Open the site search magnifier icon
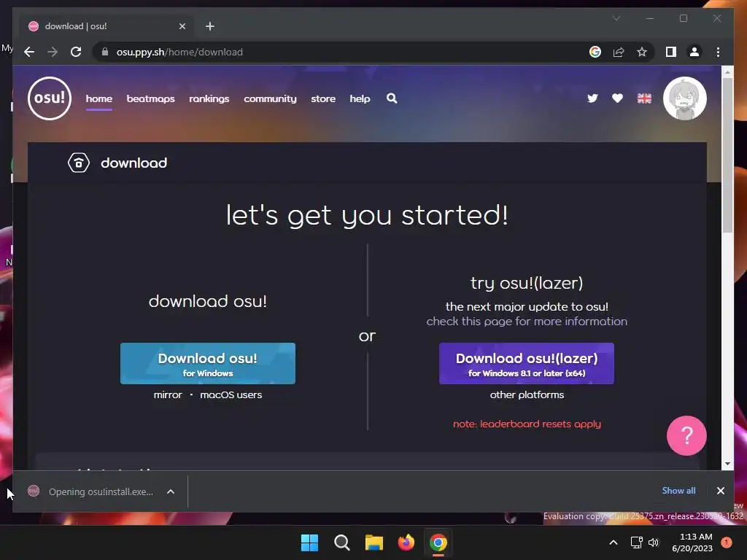 [392, 98]
